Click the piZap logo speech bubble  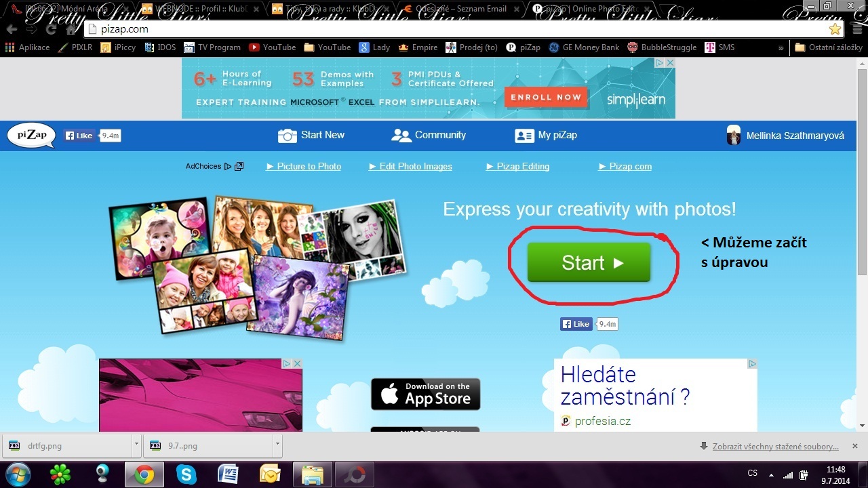[31, 136]
